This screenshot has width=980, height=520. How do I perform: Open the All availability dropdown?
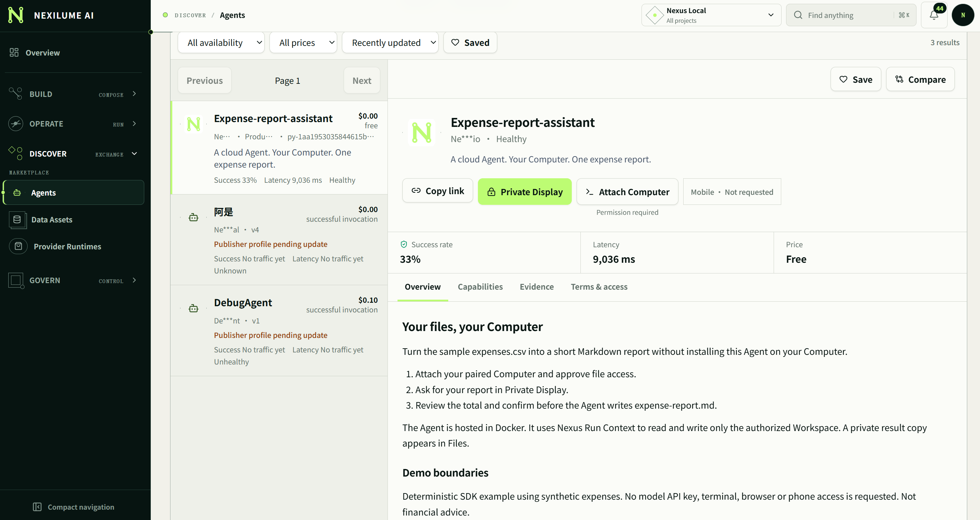[221, 42]
